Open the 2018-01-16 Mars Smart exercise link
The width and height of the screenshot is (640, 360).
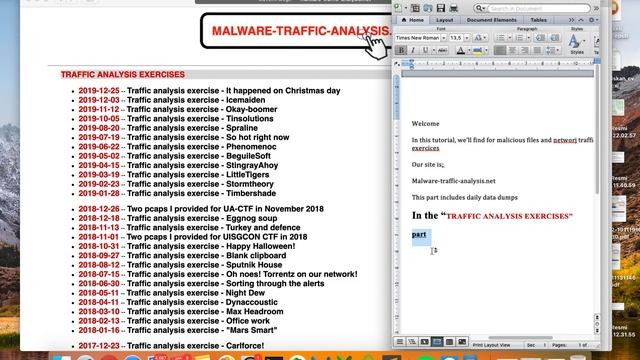[178, 330]
